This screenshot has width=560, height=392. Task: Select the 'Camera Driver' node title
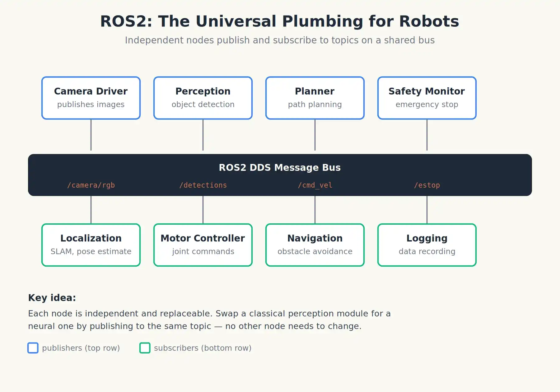point(91,91)
